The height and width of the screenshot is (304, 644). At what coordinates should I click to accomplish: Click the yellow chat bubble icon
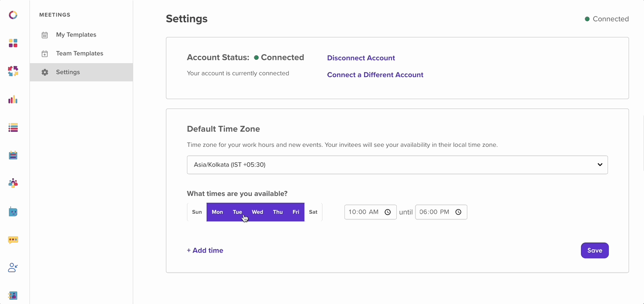pyautogui.click(x=13, y=239)
